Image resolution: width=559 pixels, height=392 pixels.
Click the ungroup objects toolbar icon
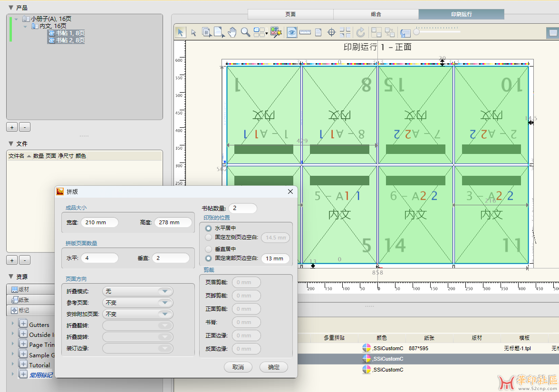(x=390, y=32)
